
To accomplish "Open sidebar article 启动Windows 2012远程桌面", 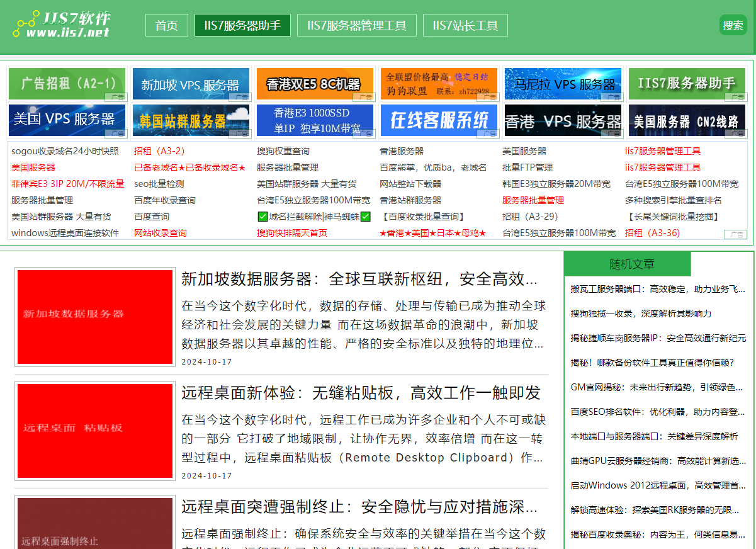I will click(x=658, y=485).
